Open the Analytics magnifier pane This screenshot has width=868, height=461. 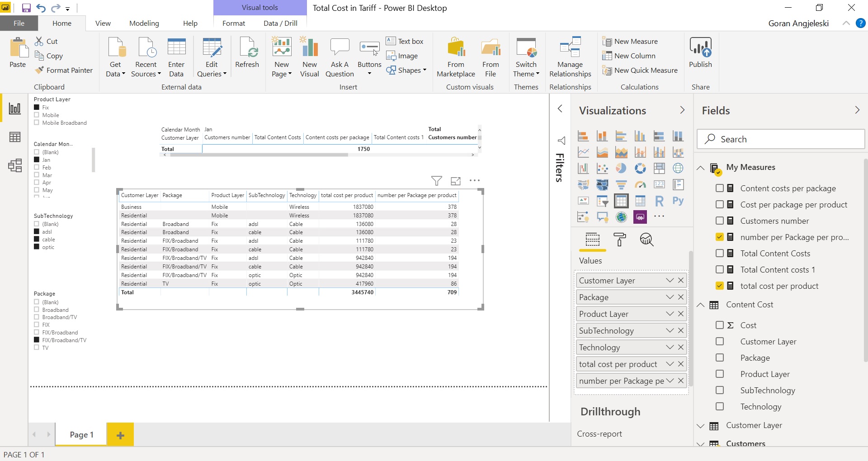(646, 240)
